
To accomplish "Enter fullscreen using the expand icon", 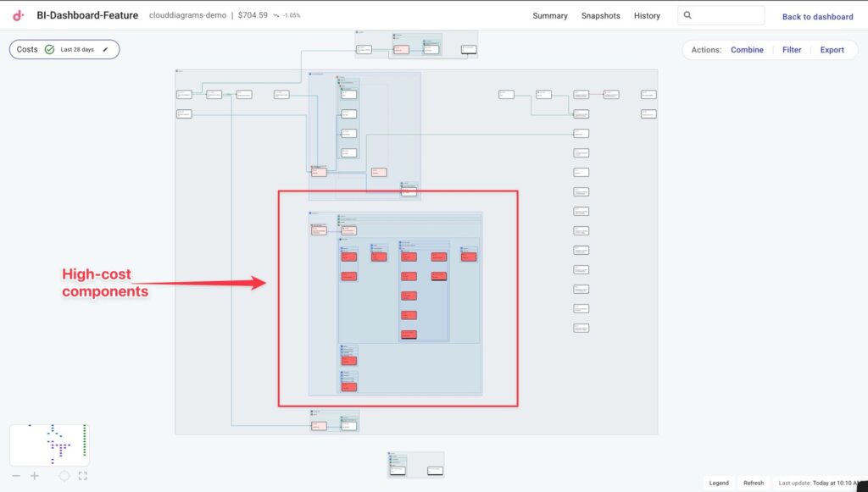I will pyautogui.click(x=82, y=476).
